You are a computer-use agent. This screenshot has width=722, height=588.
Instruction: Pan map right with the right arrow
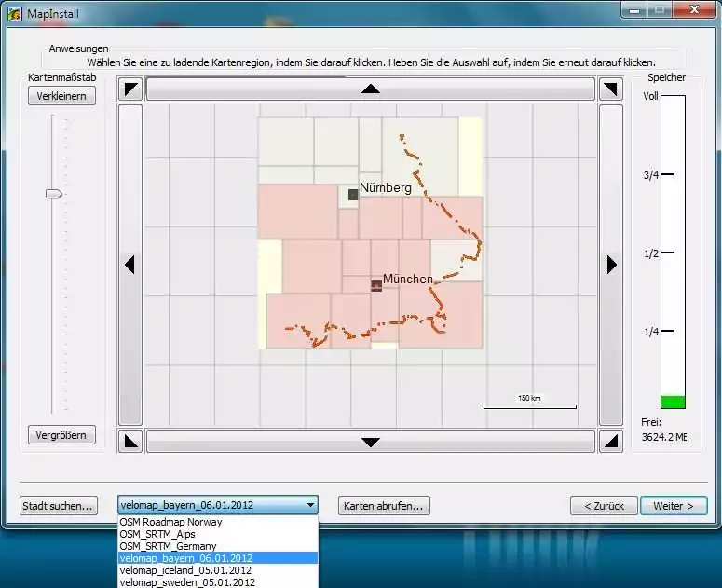point(611,265)
